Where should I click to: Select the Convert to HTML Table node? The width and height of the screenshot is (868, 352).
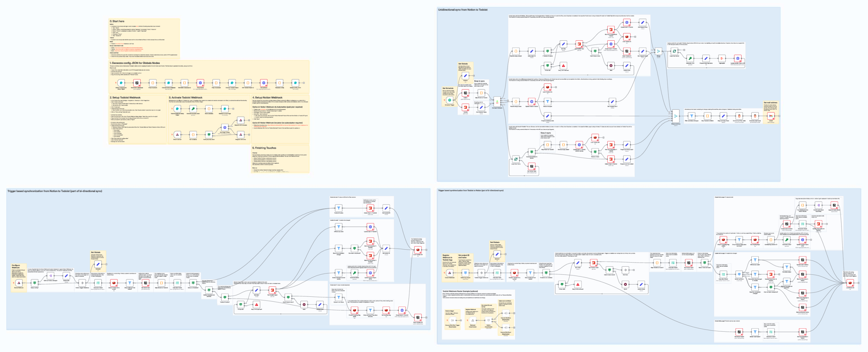coord(739,116)
